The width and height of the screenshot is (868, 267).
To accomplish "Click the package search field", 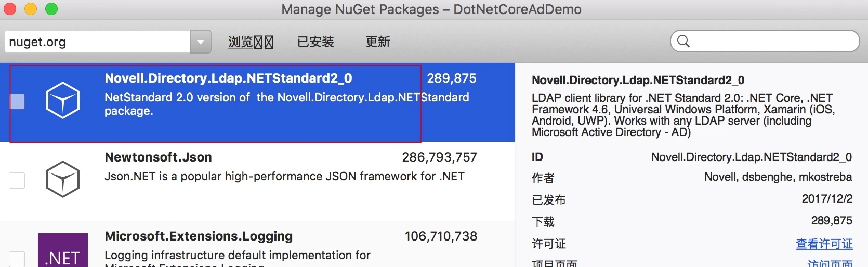I will click(765, 41).
